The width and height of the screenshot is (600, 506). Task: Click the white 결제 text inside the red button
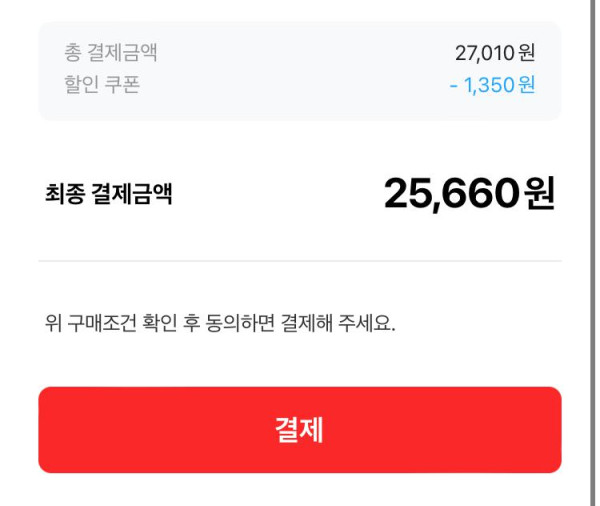299,430
